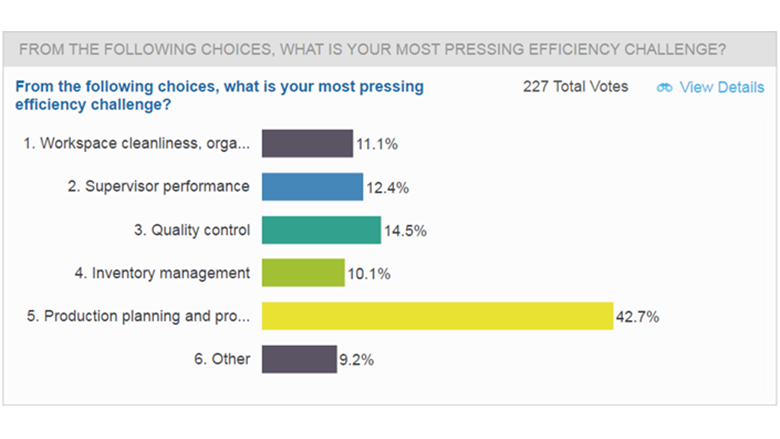Choose option 3 Quality control label

click(x=192, y=230)
